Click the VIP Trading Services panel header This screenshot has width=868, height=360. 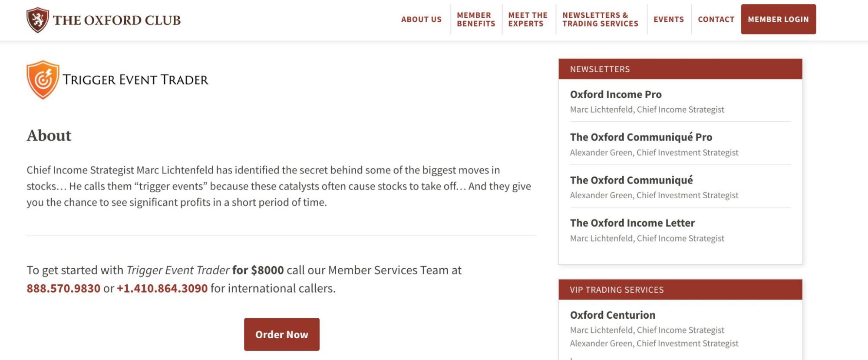[680, 290]
